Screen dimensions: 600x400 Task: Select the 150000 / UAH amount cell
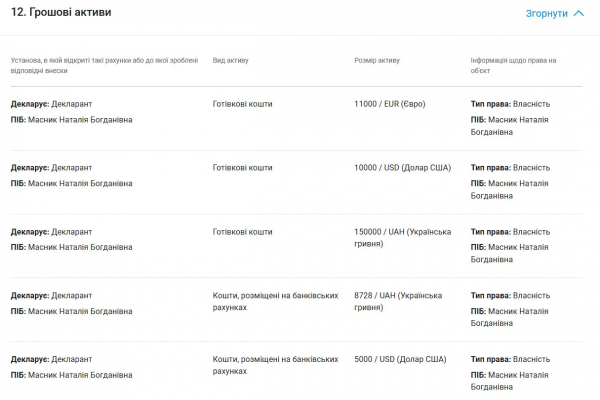pos(403,238)
